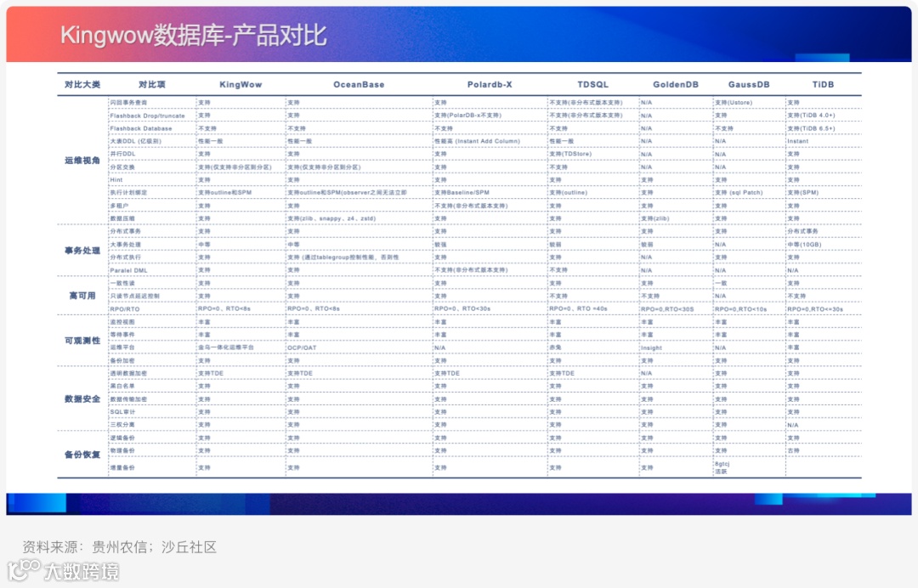918x588 pixels.
Task: Click the '支持(outline)' cell under TDSQL
Action: click(x=568, y=193)
